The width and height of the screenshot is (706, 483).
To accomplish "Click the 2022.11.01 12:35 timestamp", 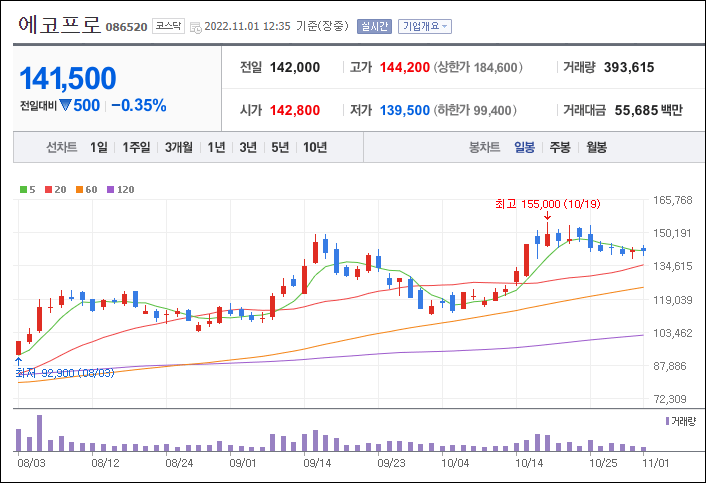I will pyautogui.click(x=247, y=26).
